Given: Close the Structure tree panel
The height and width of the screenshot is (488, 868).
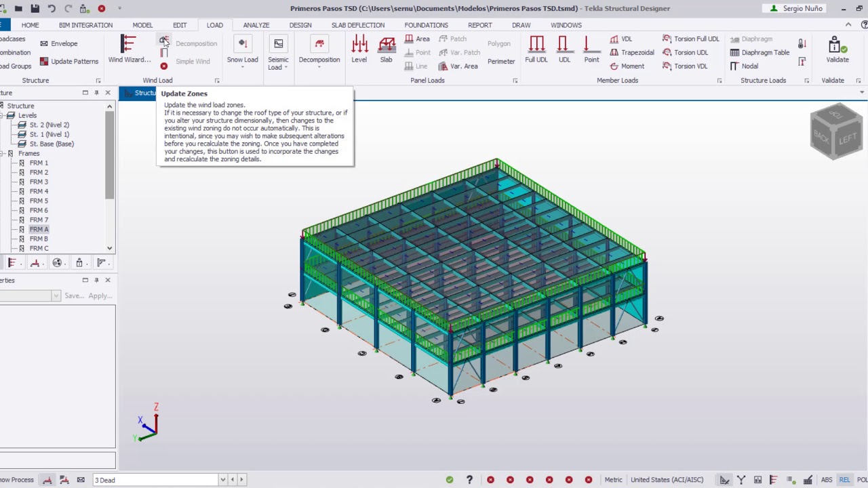Looking at the screenshot, I should (108, 93).
